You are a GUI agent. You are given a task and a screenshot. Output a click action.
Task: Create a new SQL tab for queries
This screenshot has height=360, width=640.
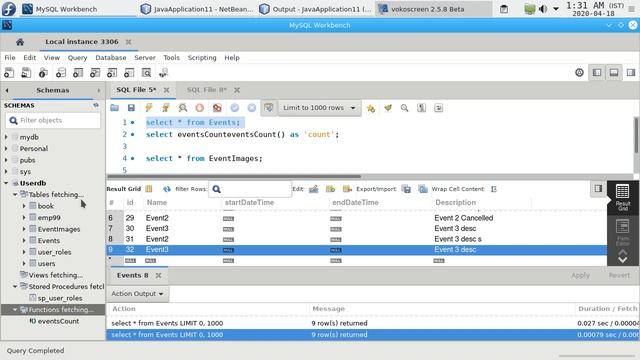point(9,73)
